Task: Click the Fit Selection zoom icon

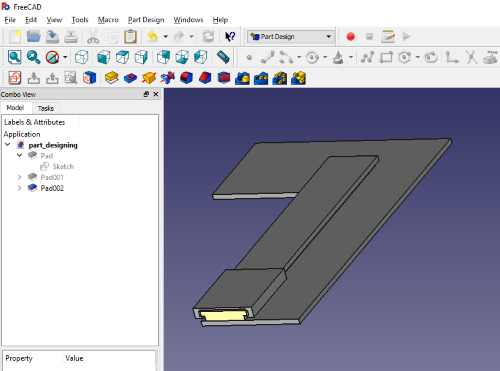Action: click(34, 57)
